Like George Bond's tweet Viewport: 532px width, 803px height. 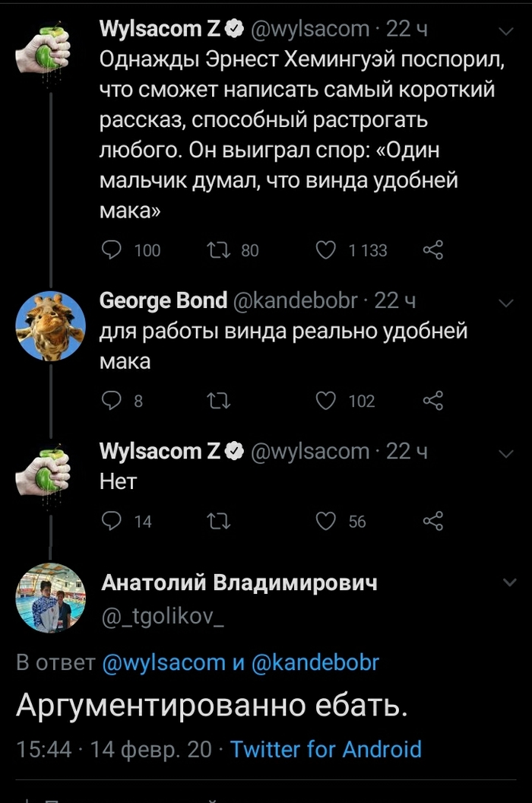[x=326, y=401]
